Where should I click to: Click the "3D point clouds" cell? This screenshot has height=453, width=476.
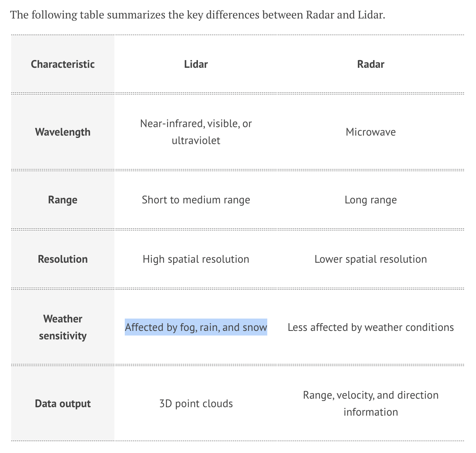[x=196, y=404]
